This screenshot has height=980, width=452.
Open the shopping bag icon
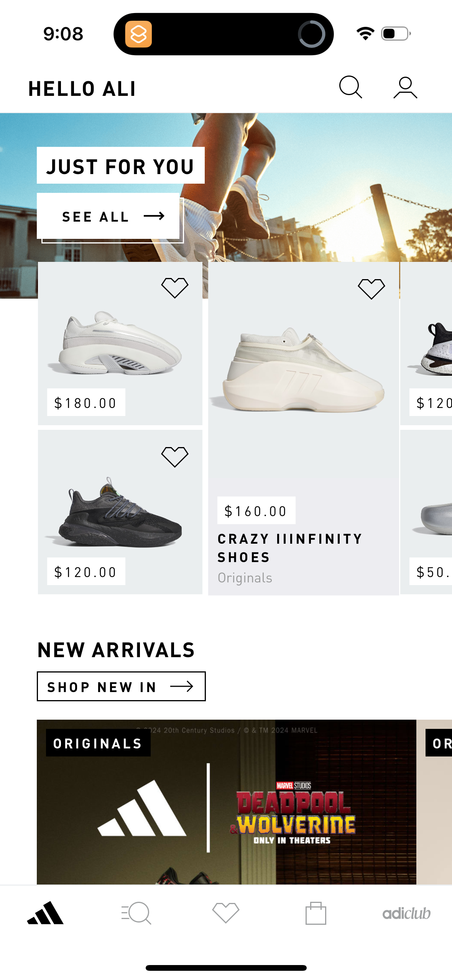[316, 912]
